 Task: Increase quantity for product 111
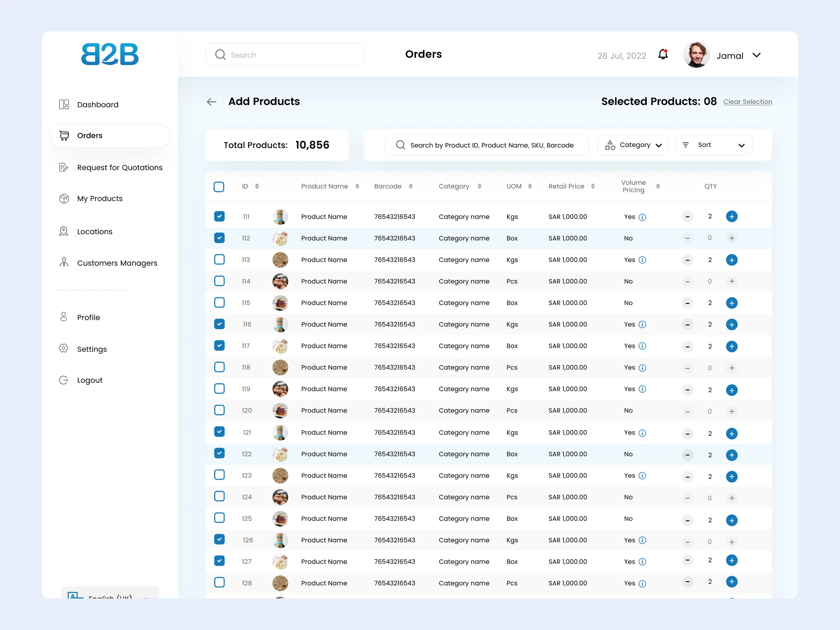coord(731,216)
